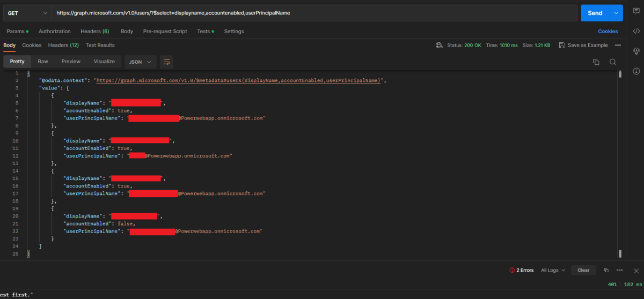
Task: Open the request Headers (6) tab
Action: [x=95, y=32]
